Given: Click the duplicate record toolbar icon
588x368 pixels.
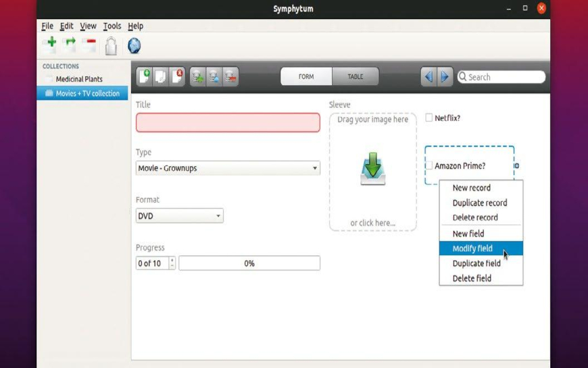Looking at the screenshot, I should point(160,76).
